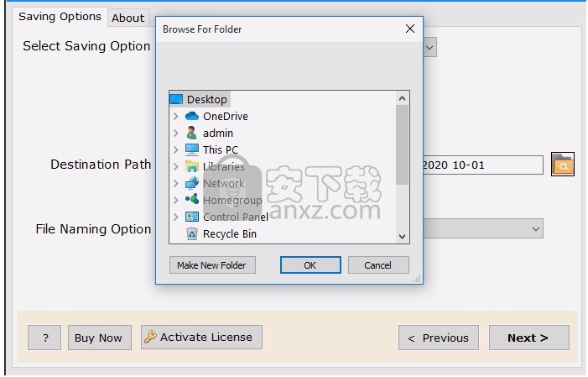Image resolution: width=588 pixels, height=377 pixels.
Task: Click the Desktop monitor icon in the tree
Action: [176, 100]
